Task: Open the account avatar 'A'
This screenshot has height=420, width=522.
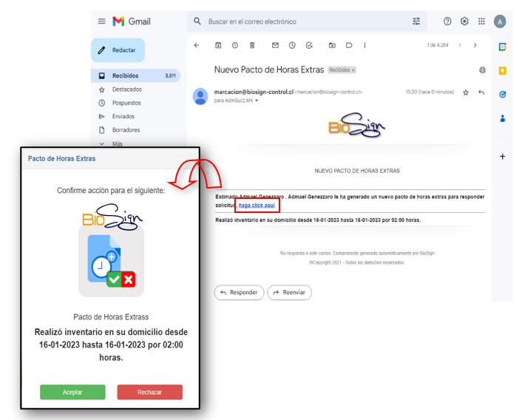Action: 500,21
